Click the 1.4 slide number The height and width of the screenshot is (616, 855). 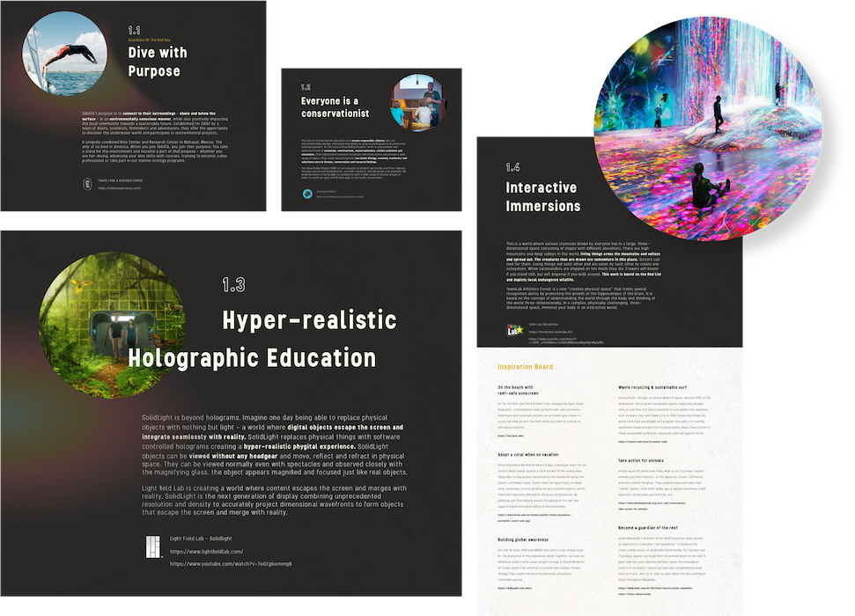coord(512,167)
